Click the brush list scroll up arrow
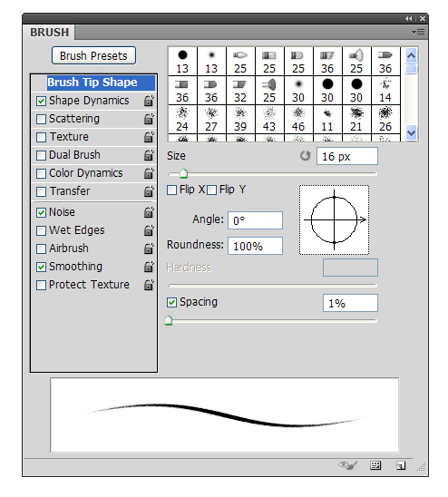448x497 pixels. pos(411,56)
